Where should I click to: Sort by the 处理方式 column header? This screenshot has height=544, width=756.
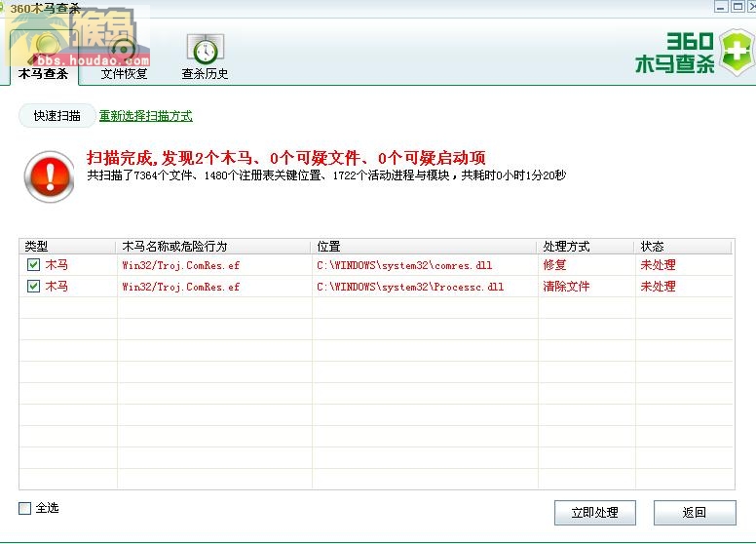tap(586, 247)
